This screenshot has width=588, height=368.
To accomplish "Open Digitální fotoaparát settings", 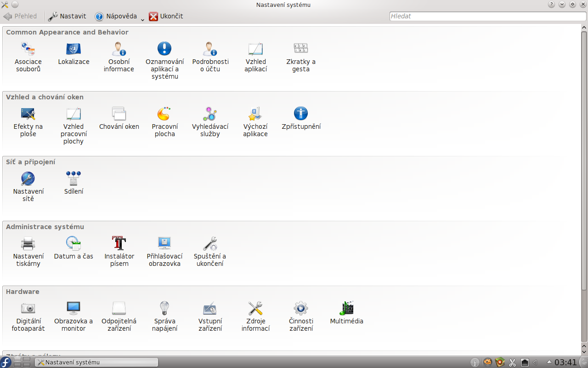I will [x=28, y=316].
